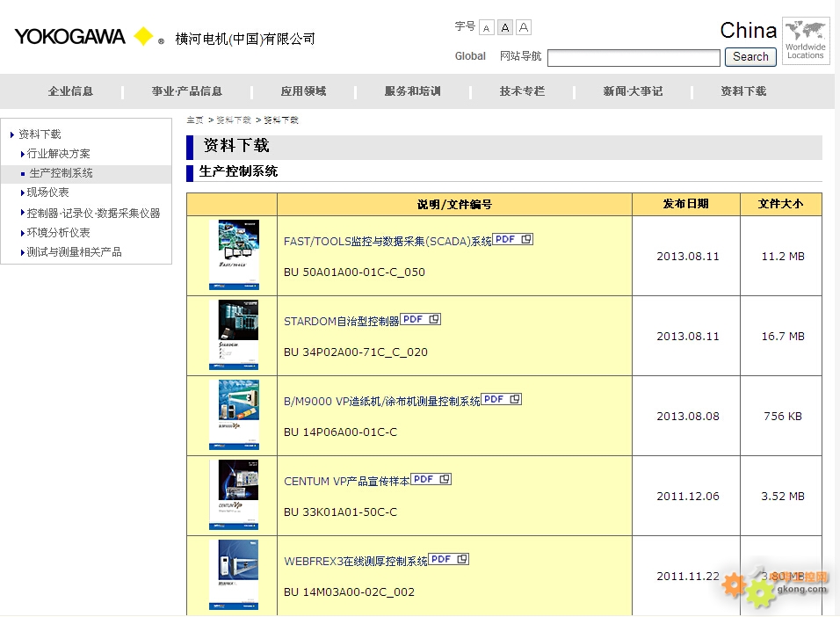Click document number BU 34P02A00-71C_C_020
840x617 pixels.
pos(356,352)
